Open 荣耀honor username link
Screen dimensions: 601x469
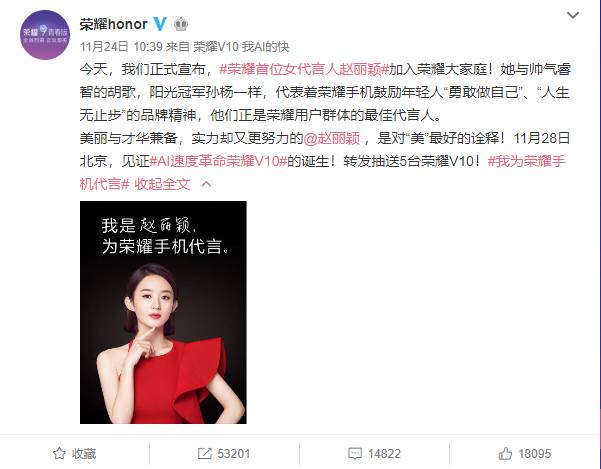pos(113,24)
